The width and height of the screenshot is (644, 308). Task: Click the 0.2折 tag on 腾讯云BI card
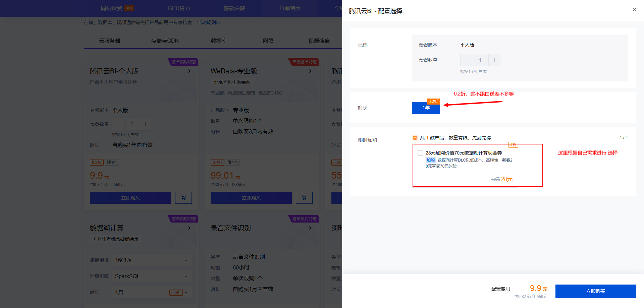pyautogui.click(x=97, y=163)
